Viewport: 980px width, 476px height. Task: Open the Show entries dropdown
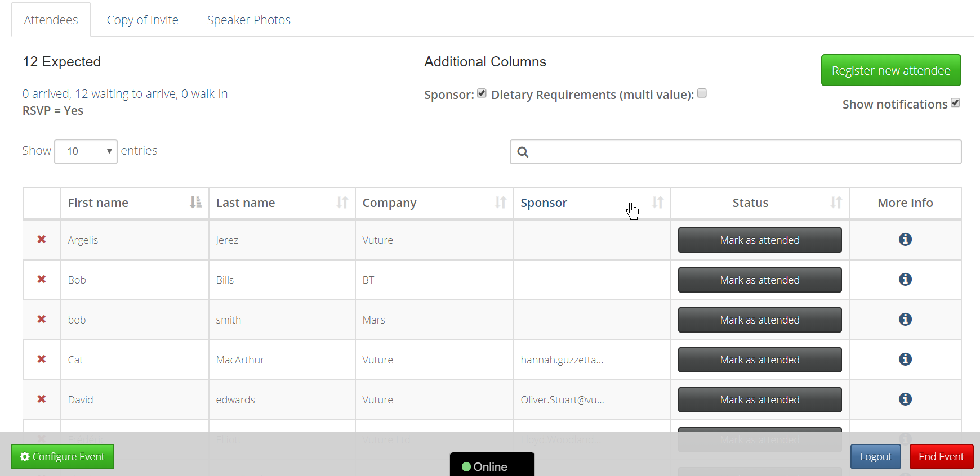coord(86,151)
